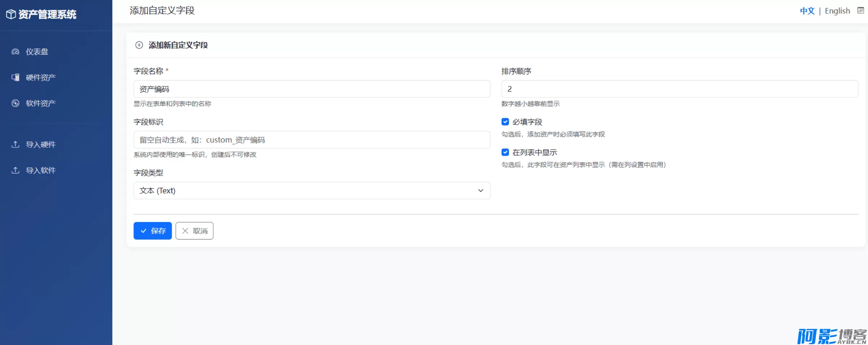Open 软件资产 menu item

[40, 103]
